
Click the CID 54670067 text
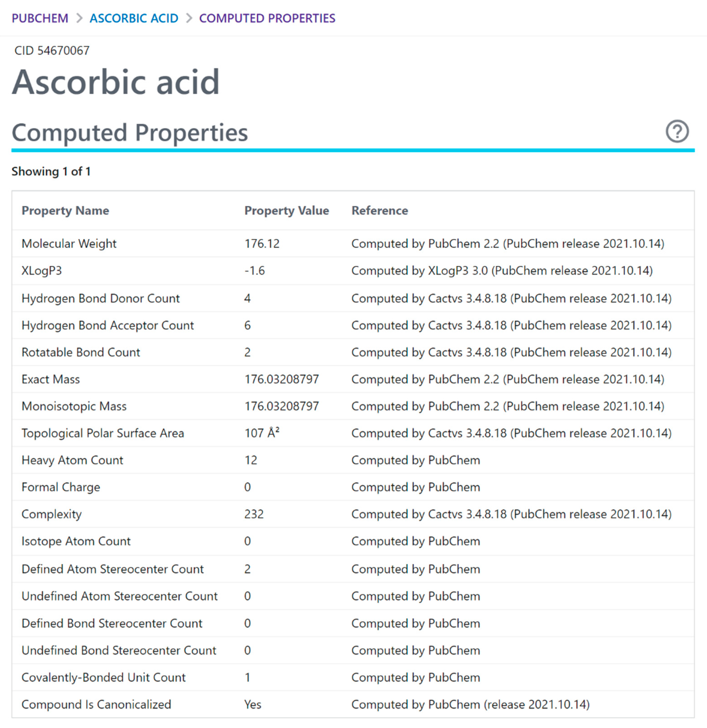tap(52, 51)
